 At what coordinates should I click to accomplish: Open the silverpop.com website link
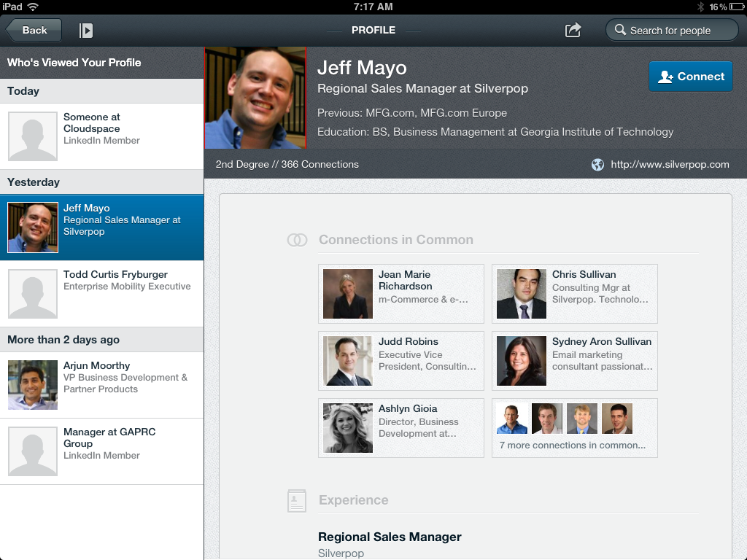pyautogui.click(x=670, y=164)
